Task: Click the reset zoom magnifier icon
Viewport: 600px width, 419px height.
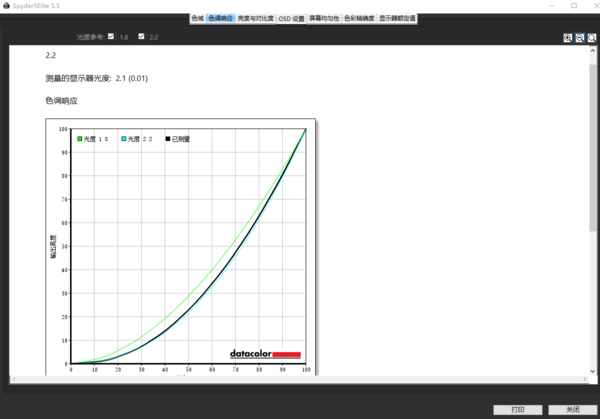Action: click(x=592, y=38)
